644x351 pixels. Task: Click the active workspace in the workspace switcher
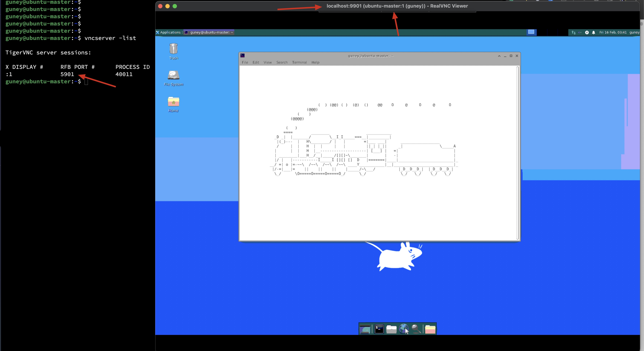pyautogui.click(x=531, y=32)
